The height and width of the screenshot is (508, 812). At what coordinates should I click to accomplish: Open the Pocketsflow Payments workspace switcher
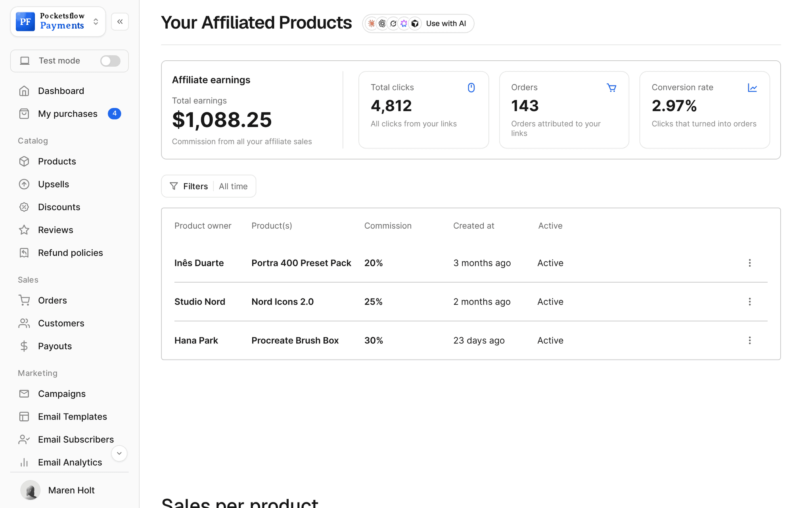[x=58, y=21]
